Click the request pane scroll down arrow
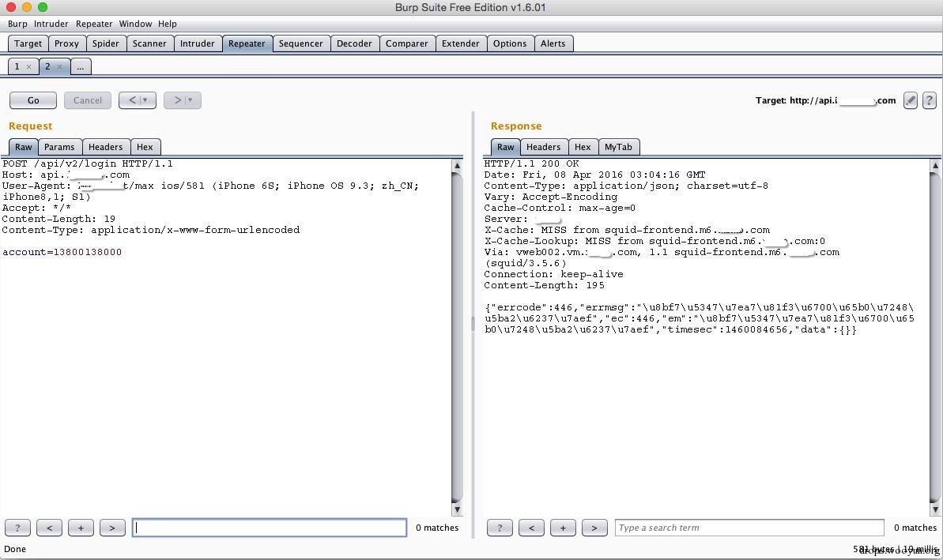The width and height of the screenshot is (943, 560). 457,509
